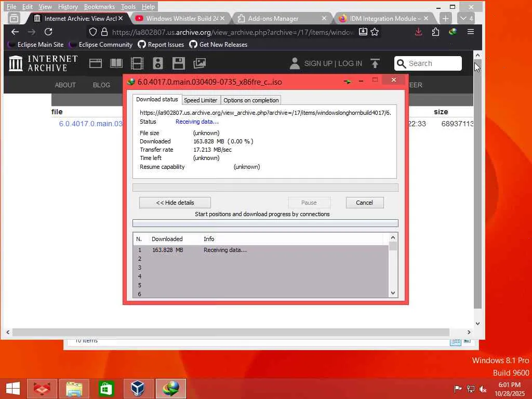532x399 pixels.
Task: Open the ABOUT navigation link
Action: [65, 85]
